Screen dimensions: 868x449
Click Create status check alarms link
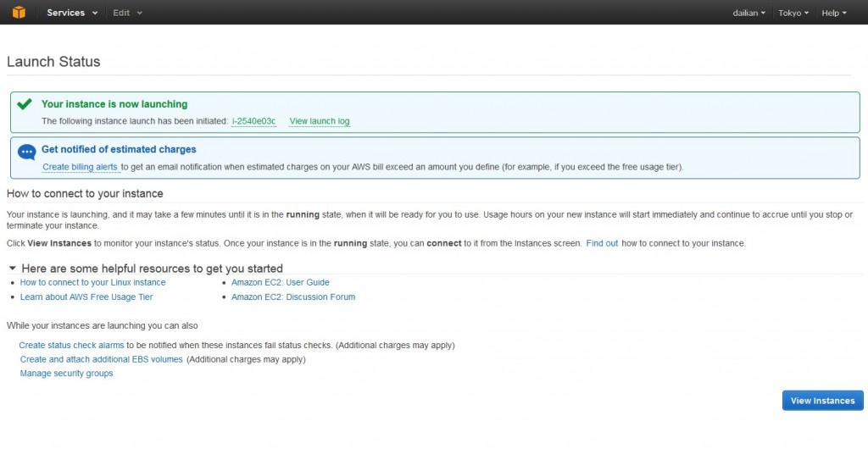[71, 346]
